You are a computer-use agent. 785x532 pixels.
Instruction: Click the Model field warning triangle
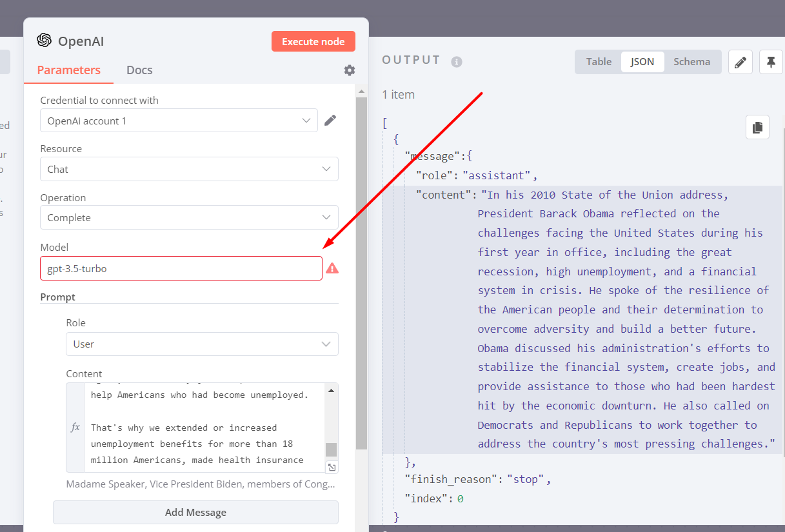point(332,268)
